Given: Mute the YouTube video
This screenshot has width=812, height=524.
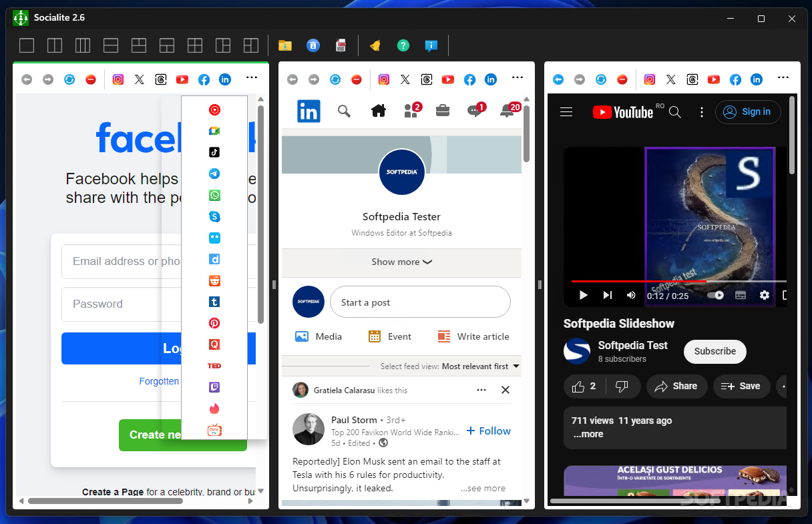Looking at the screenshot, I should tap(631, 295).
